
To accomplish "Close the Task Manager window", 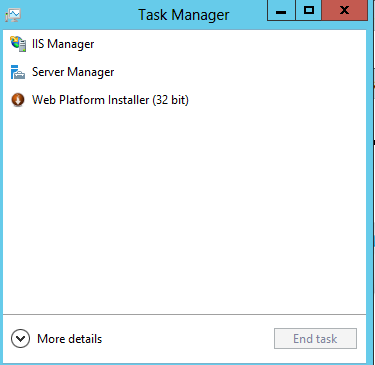I will (345, 11).
